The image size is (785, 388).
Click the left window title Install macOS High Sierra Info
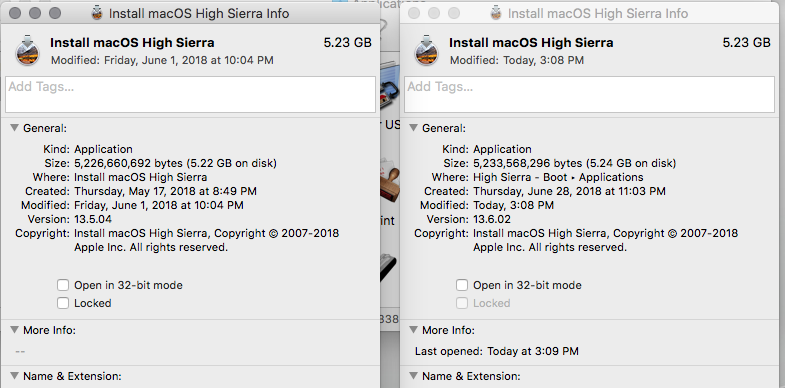pos(199,14)
